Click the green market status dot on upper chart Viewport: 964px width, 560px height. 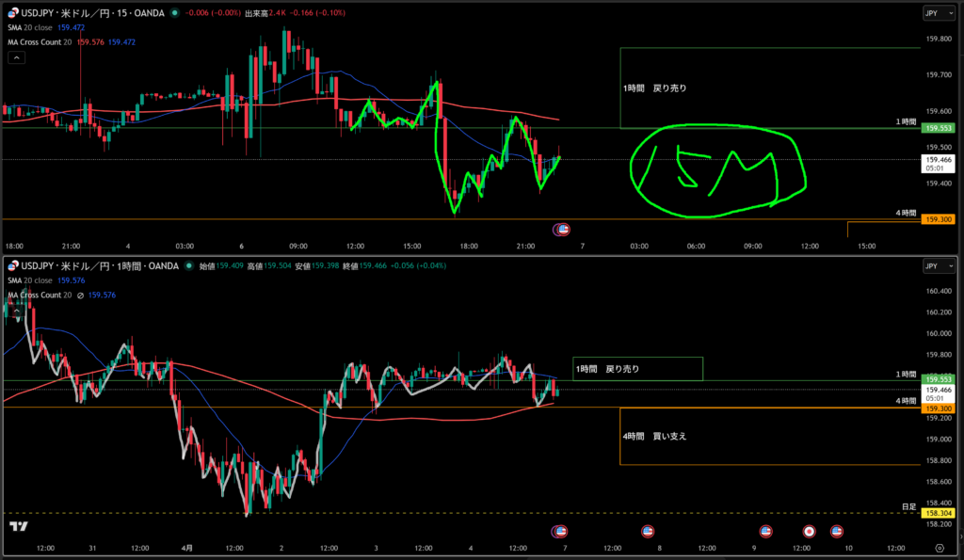[x=173, y=11]
